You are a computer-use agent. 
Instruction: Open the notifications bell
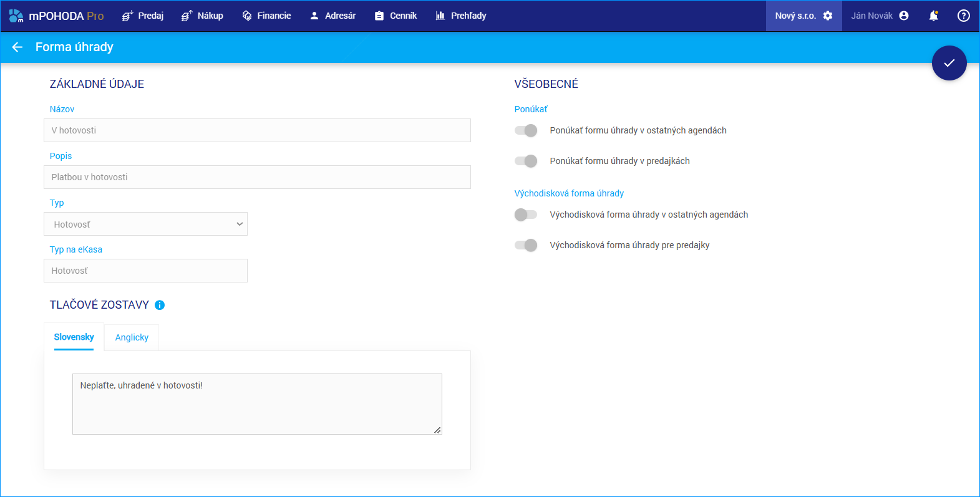pyautogui.click(x=933, y=16)
